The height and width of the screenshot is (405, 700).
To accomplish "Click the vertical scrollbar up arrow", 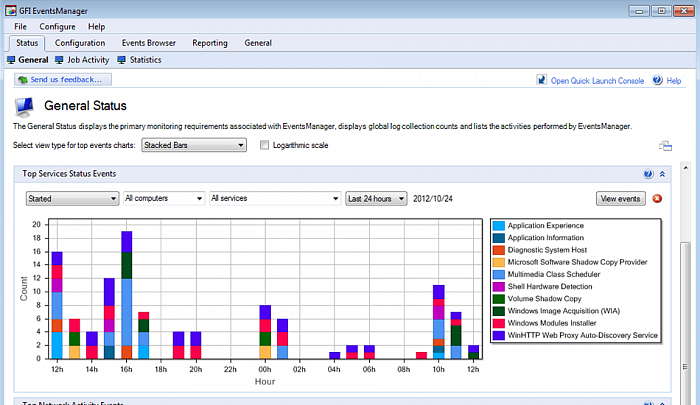I will point(685,167).
